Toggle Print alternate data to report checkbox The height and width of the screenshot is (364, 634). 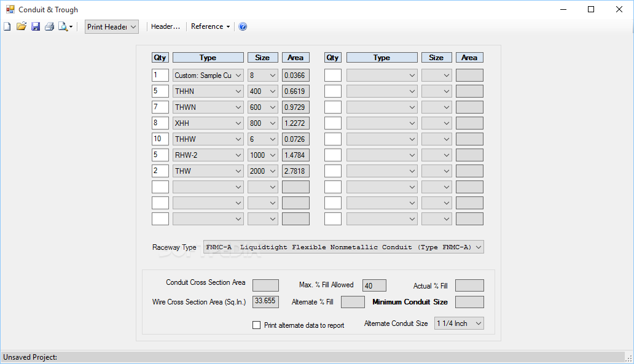pyautogui.click(x=256, y=325)
